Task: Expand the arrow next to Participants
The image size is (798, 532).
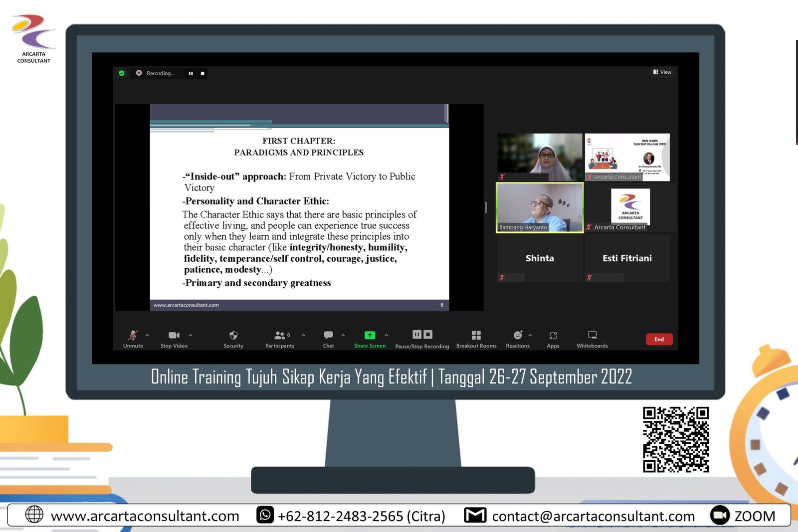Action: coord(303,335)
